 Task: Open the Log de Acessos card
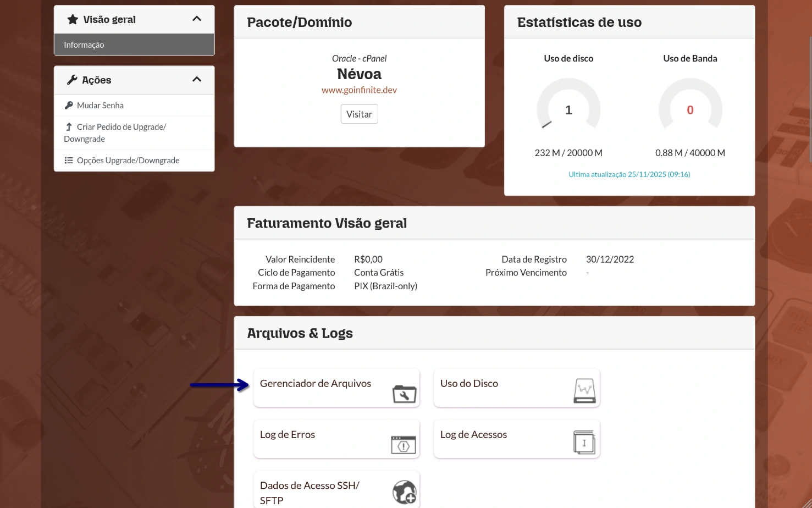473,435
